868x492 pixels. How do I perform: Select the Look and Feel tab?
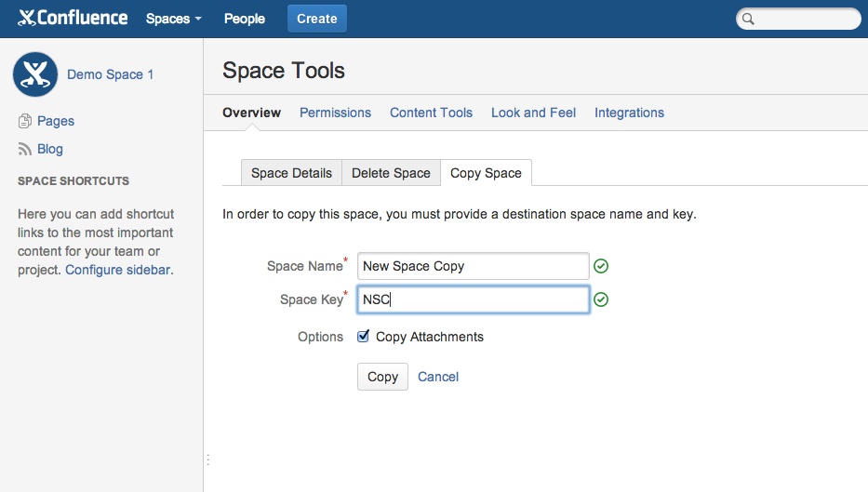click(533, 113)
